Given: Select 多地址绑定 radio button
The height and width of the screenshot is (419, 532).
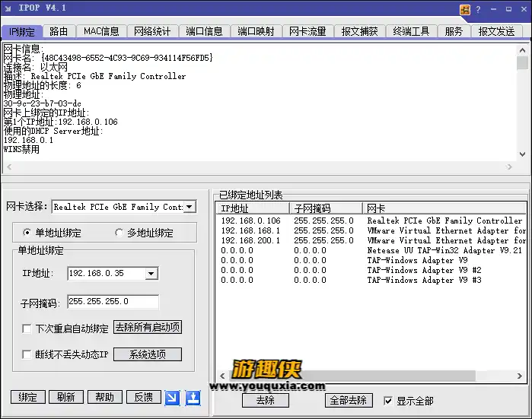Looking at the screenshot, I should [119, 233].
